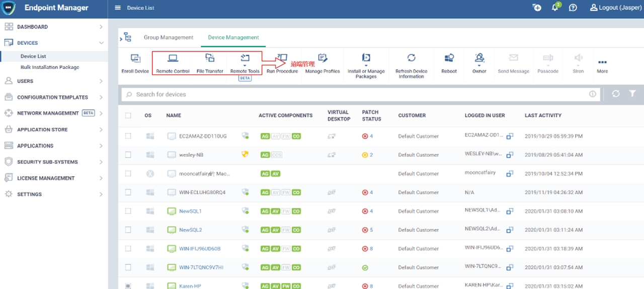Click the add shortcut plus icon in header
The width and height of the screenshot is (644, 289).
[x=537, y=8]
